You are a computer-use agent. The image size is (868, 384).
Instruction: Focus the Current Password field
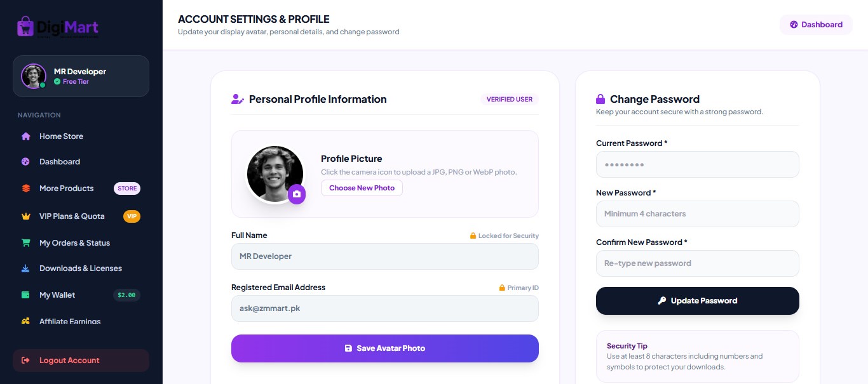[x=698, y=164]
